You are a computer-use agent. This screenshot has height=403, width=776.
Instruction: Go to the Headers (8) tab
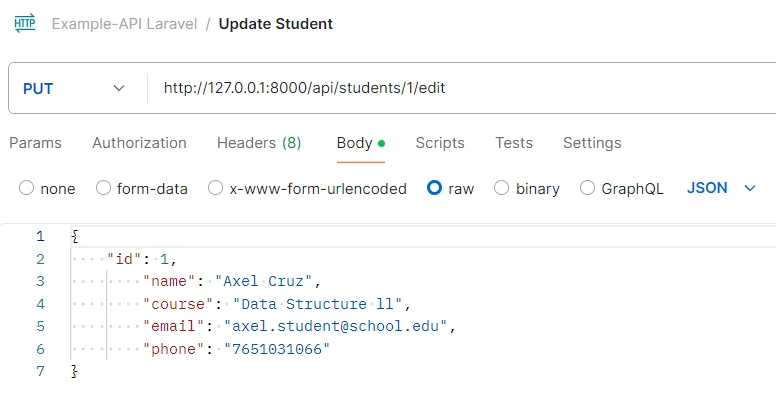point(259,143)
